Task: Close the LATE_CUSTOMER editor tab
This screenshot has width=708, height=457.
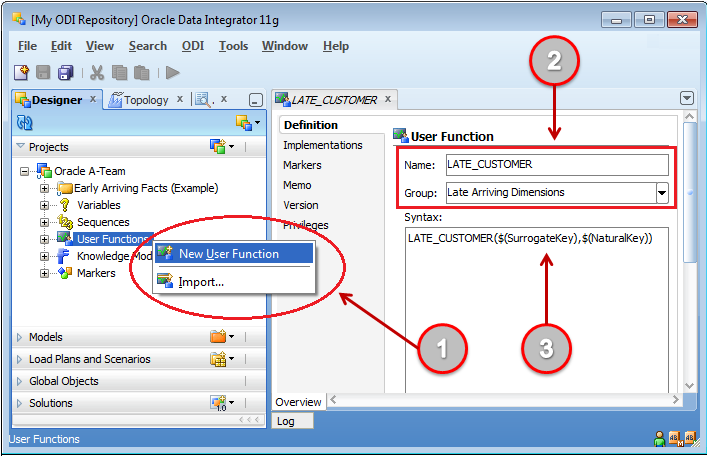Action: pyautogui.click(x=388, y=99)
